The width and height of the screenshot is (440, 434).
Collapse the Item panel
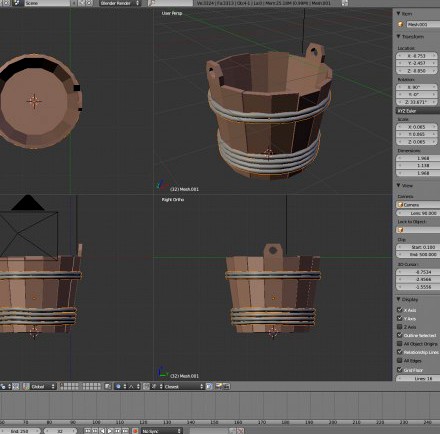tap(398, 14)
